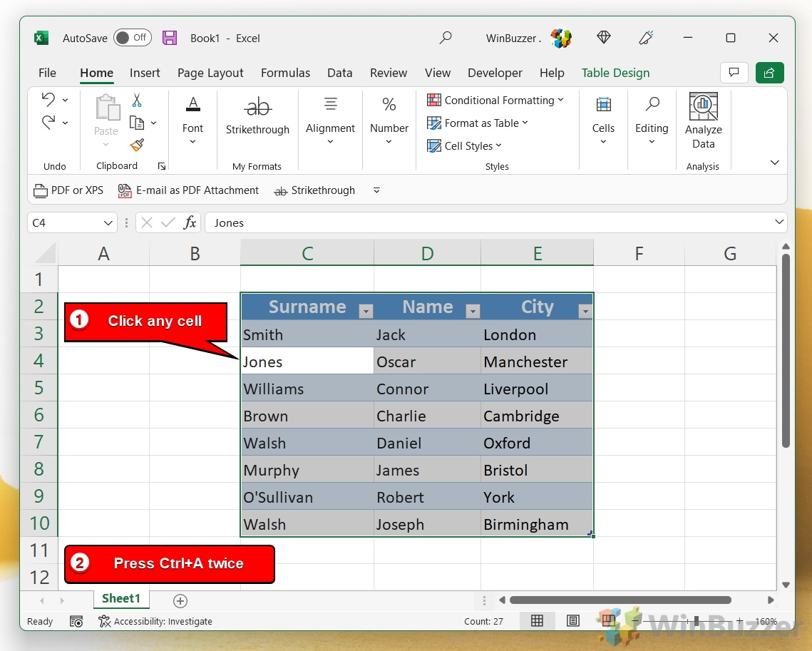Switch to the Formulas tab
Image resolution: width=812 pixels, height=651 pixels.
(285, 73)
